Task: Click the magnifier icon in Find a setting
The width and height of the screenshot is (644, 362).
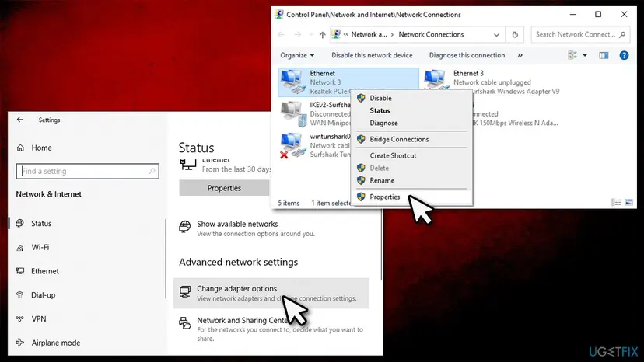Action: click(x=152, y=171)
